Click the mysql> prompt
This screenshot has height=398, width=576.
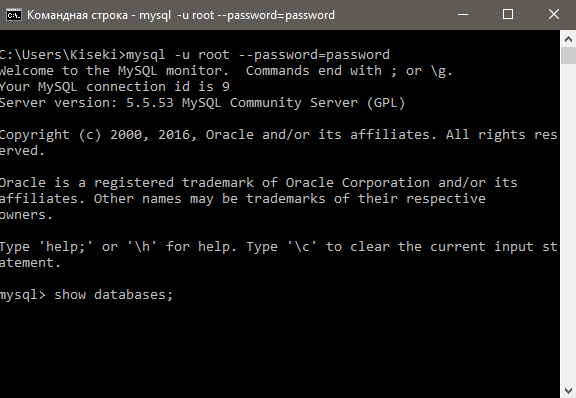(x=22, y=295)
